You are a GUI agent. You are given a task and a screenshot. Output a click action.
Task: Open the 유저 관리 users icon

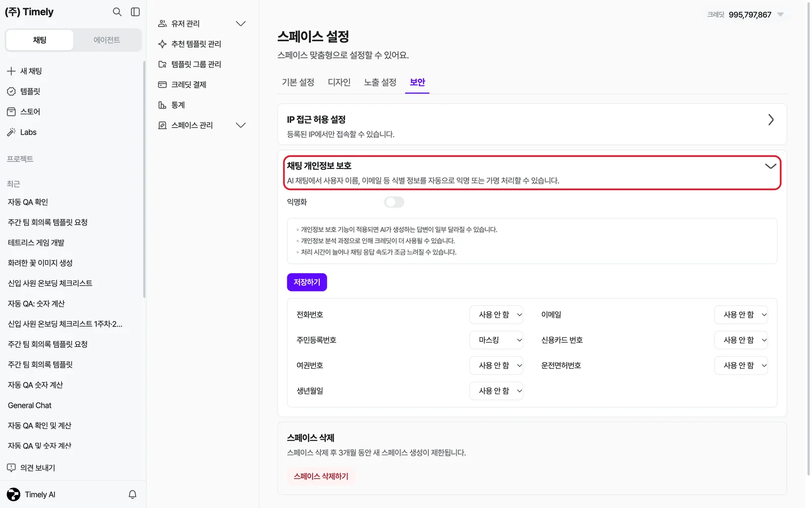click(x=162, y=23)
